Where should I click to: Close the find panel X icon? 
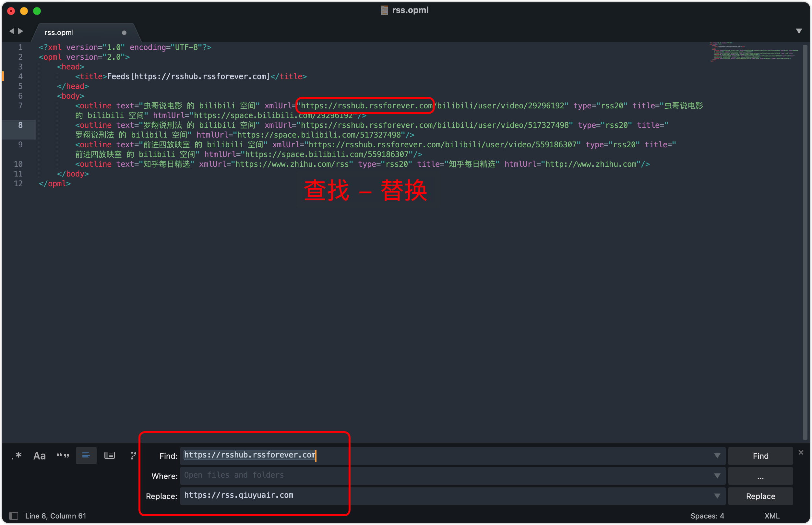click(801, 452)
